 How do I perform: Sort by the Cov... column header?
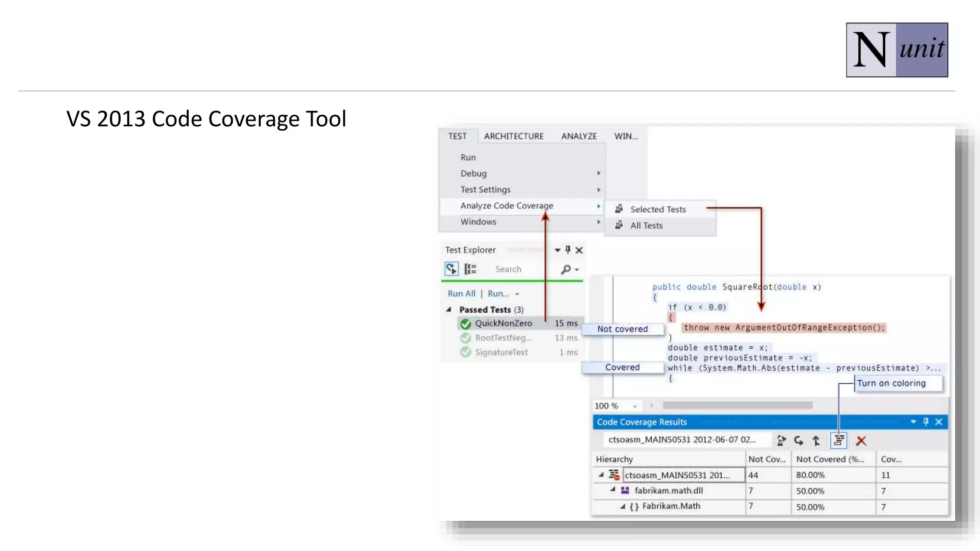(912, 459)
